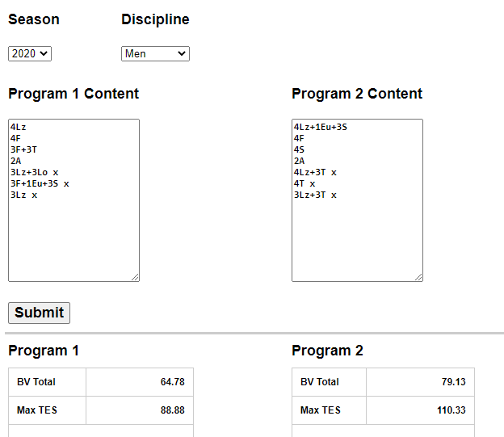This screenshot has width=504, height=437.
Task: Click the 4Lz+3T x line in Program 2
Action: (315, 172)
